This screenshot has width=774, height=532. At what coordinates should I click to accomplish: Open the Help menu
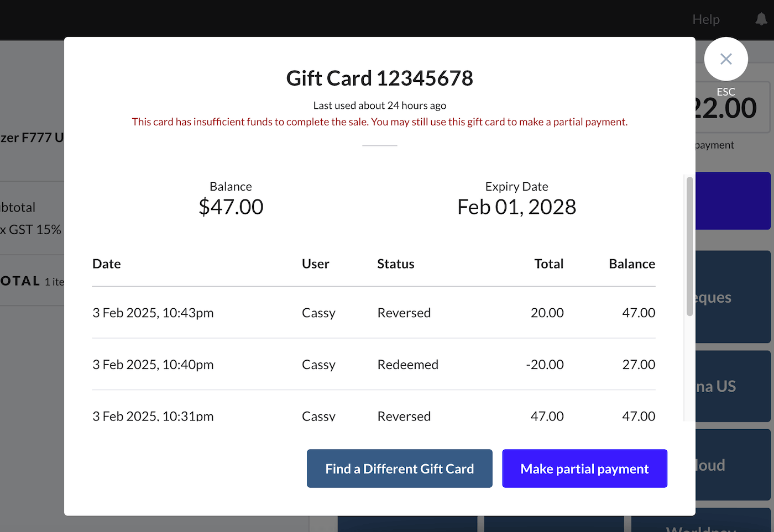706,19
